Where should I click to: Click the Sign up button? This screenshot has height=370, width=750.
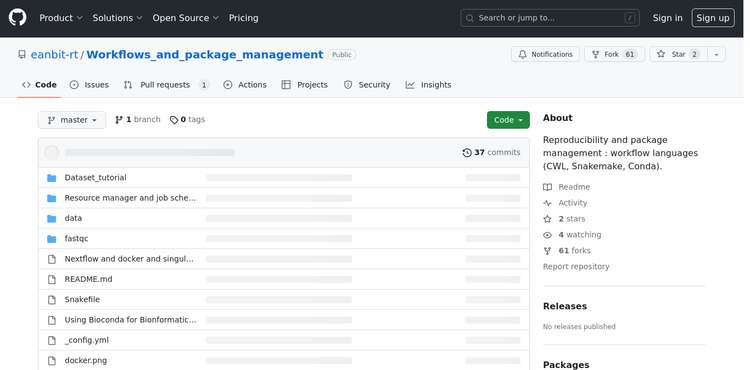pos(713,18)
